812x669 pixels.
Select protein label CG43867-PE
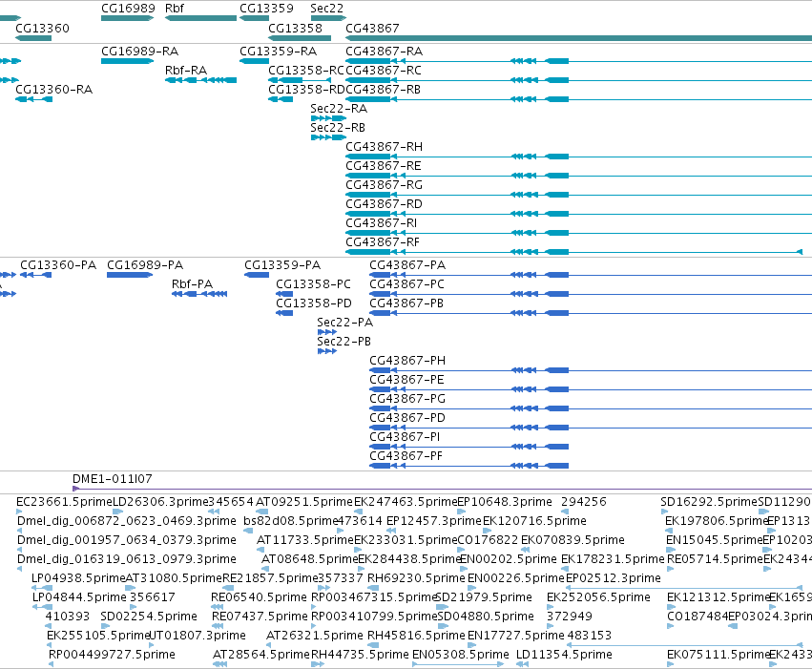click(x=406, y=381)
